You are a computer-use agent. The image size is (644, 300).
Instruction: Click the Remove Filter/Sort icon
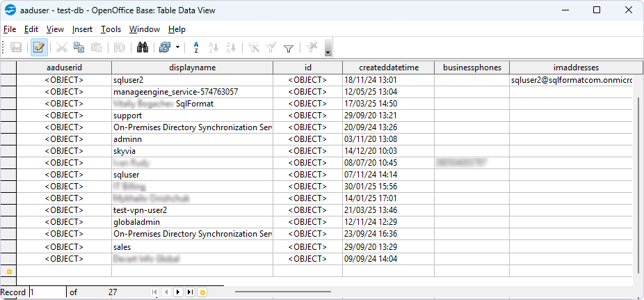(312, 47)
